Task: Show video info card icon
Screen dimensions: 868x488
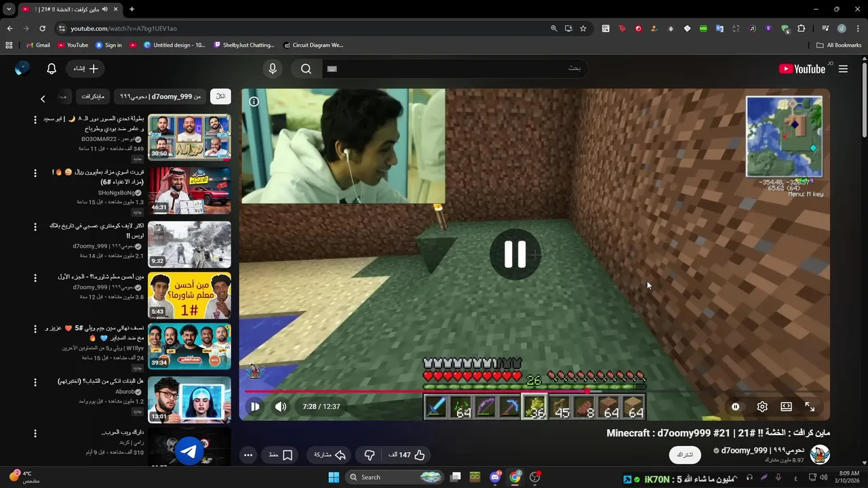Action: point(254,102)
